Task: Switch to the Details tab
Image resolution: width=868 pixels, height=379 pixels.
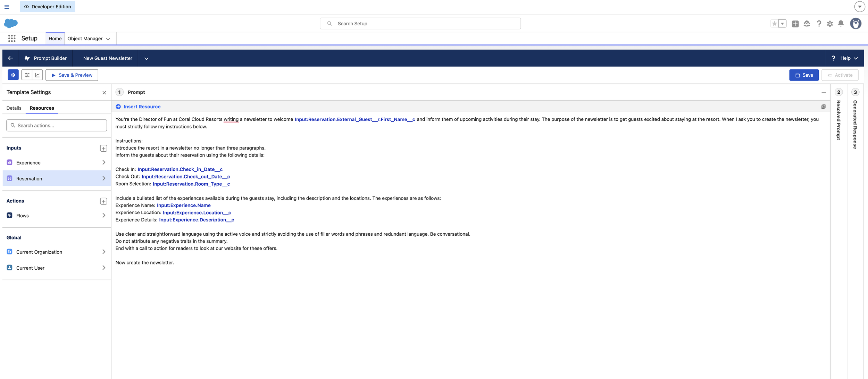Action: click(14, 108)
